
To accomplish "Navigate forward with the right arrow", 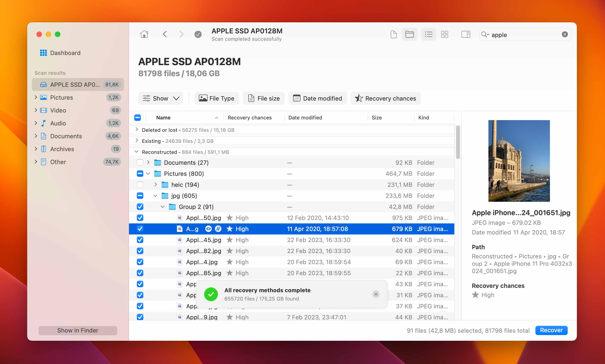I will (x=181, y=34).
